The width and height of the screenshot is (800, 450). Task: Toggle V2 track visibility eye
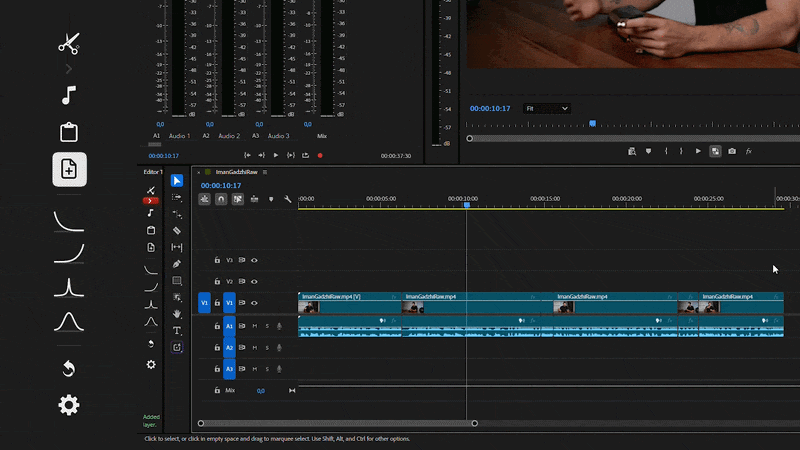tap(254, 281)
